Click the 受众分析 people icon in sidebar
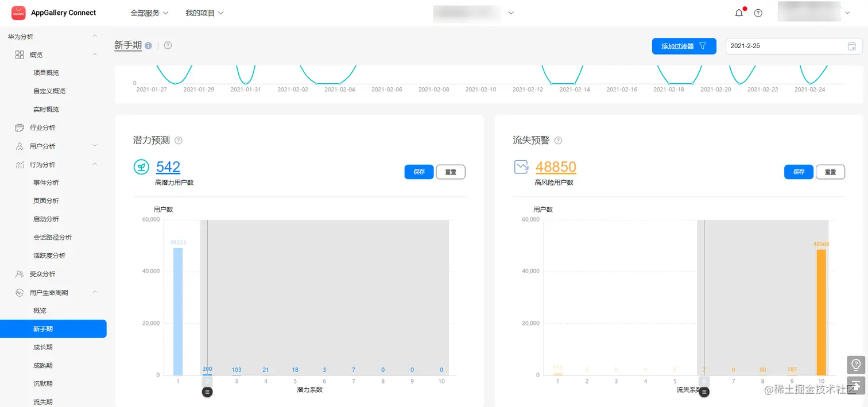Image resolution: width=868 pixels, height=407 pixels. pyautogui.click(x=20, y=274)
